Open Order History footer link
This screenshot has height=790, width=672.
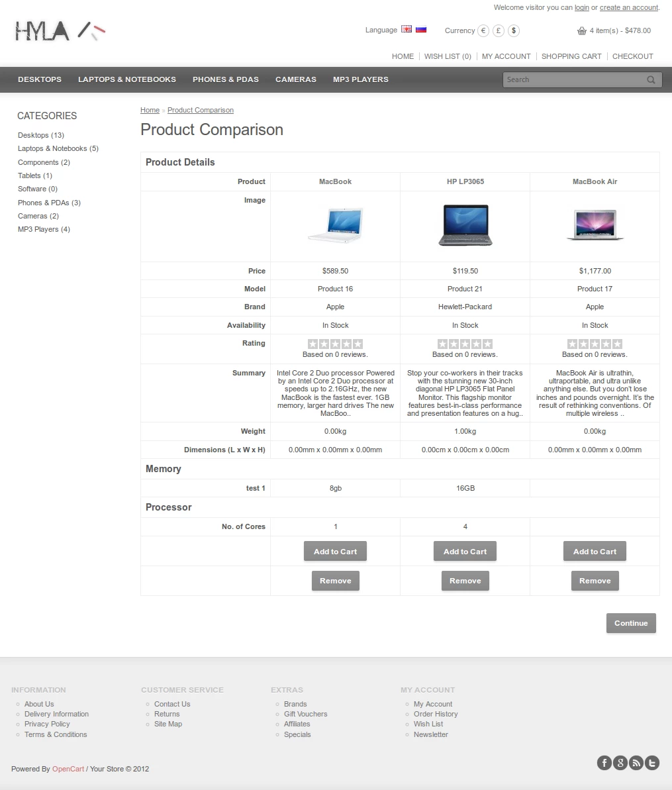(x=436, y=714)
